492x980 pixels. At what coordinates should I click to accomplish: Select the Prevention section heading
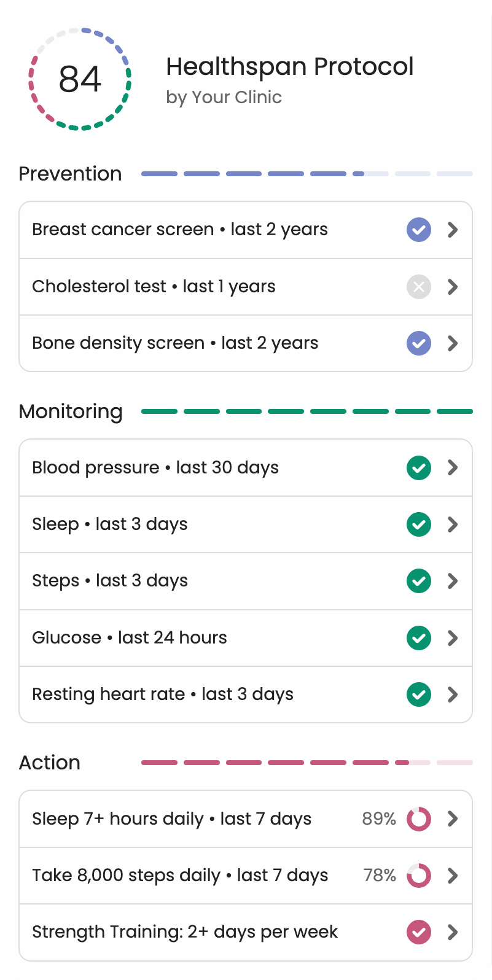[x=70, y=174]
